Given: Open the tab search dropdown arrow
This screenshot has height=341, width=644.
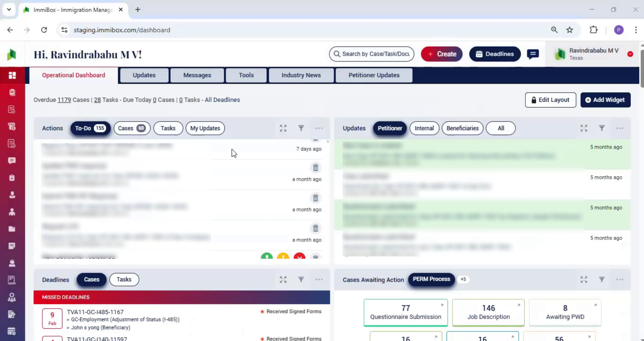Looking at the screenshot, I should point(9,10).
